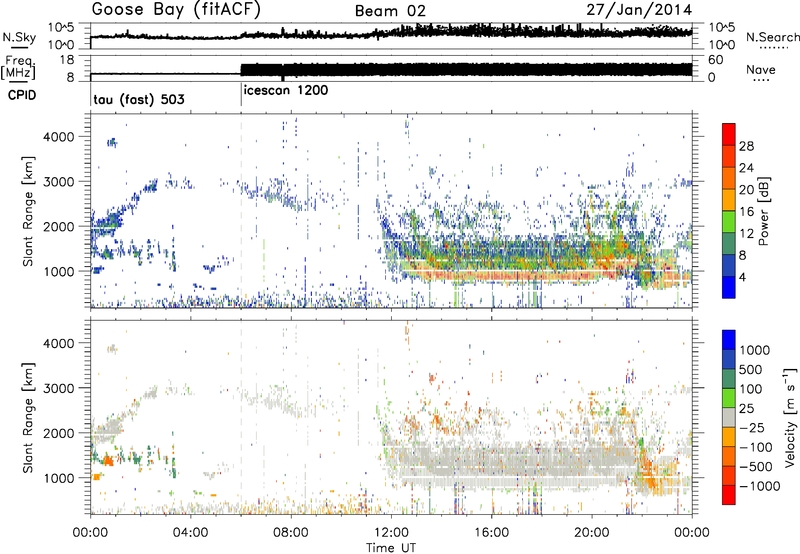
Task: Click the 60 Nave axis value
Action: (x=715, y=60)
